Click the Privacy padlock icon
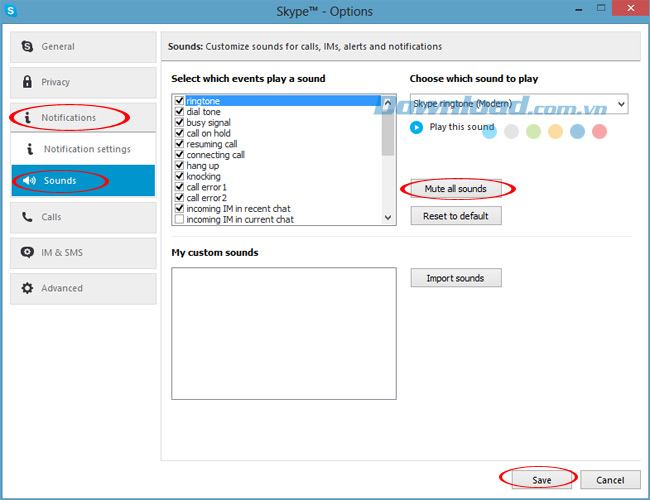Screen dimensions: 650x500 (27, 82)
